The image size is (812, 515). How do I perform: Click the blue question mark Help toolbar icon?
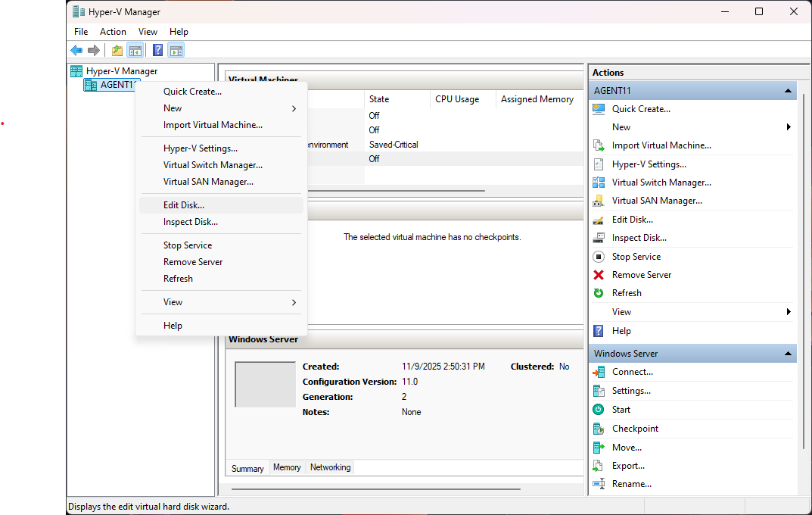[157, 51]
